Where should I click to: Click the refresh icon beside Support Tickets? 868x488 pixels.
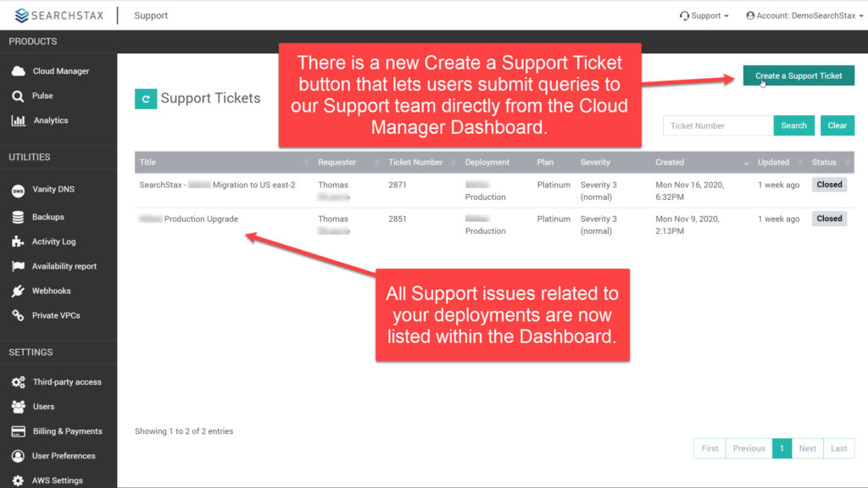point(146,99)
